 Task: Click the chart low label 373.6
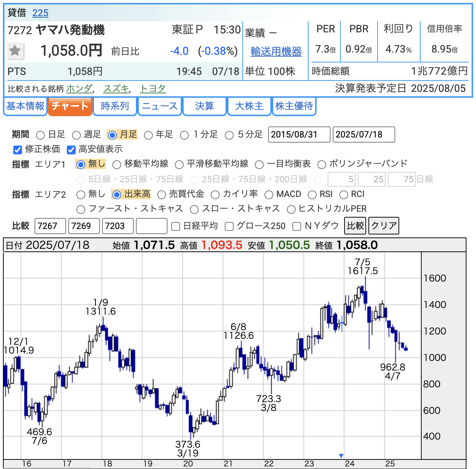188,444
